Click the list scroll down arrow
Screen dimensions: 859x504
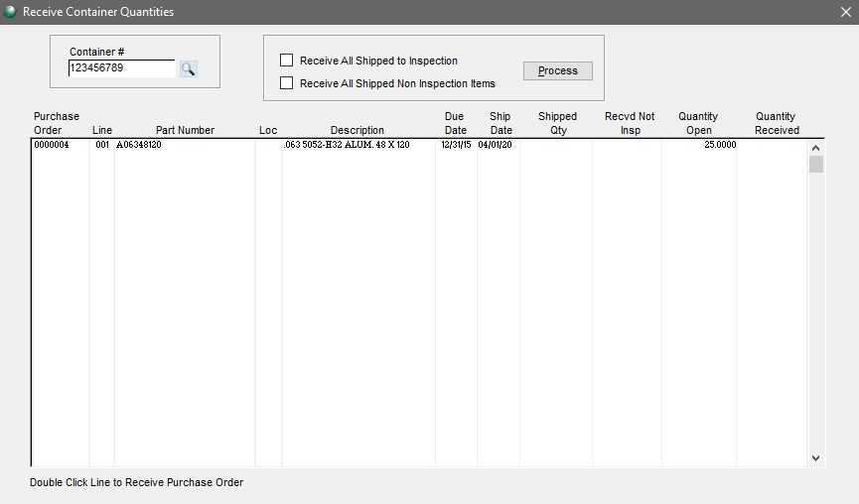[815, 458]
